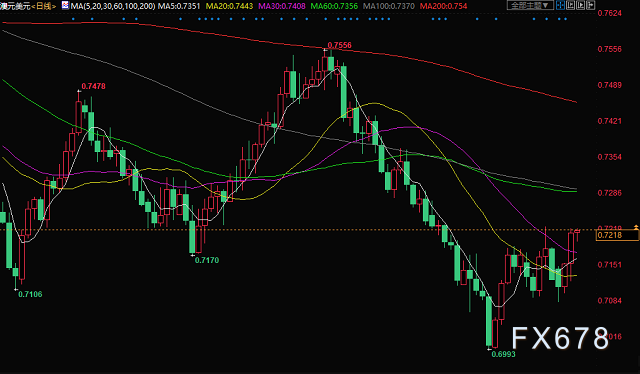
Task: Click the second chart playback toolbar icon
Action: pyautogui.click(x=570, y=5)
